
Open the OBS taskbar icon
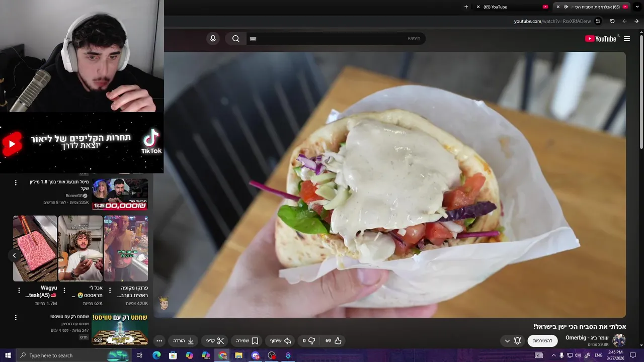[x=272, y=355]
